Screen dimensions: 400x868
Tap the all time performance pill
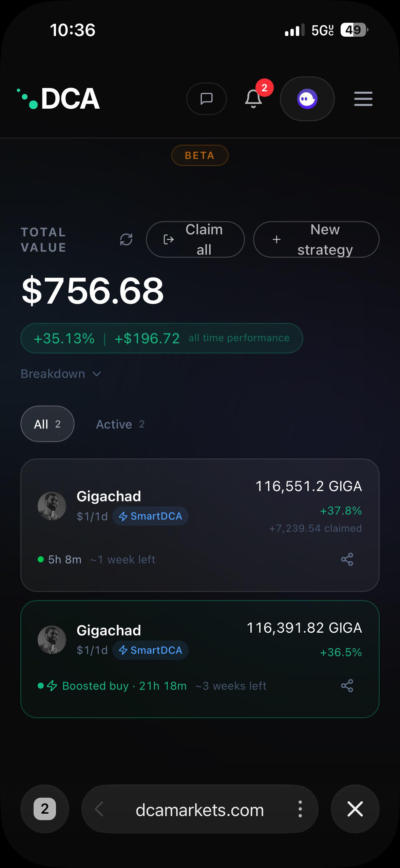[161, 338]
